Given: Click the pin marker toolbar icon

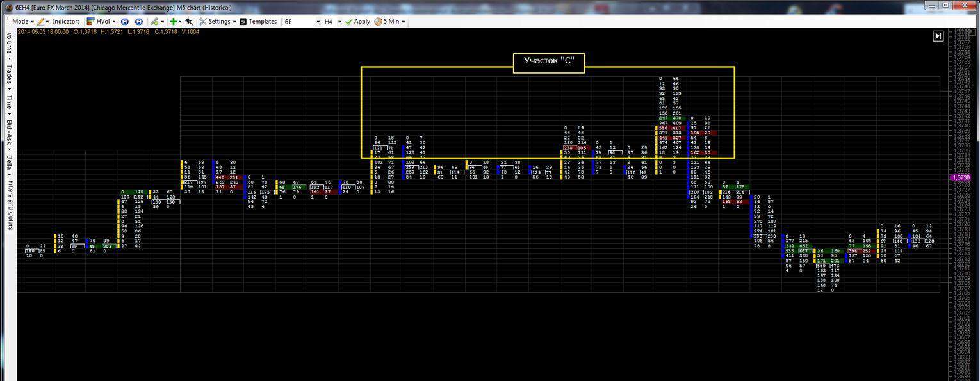Looking at the screenshot, I should [x=189, y=22].
